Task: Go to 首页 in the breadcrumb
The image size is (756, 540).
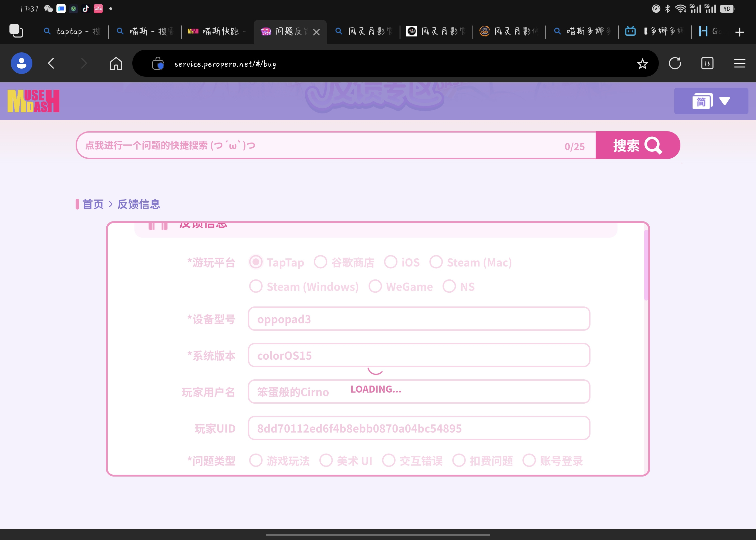Action: click(x=93, y=204)
